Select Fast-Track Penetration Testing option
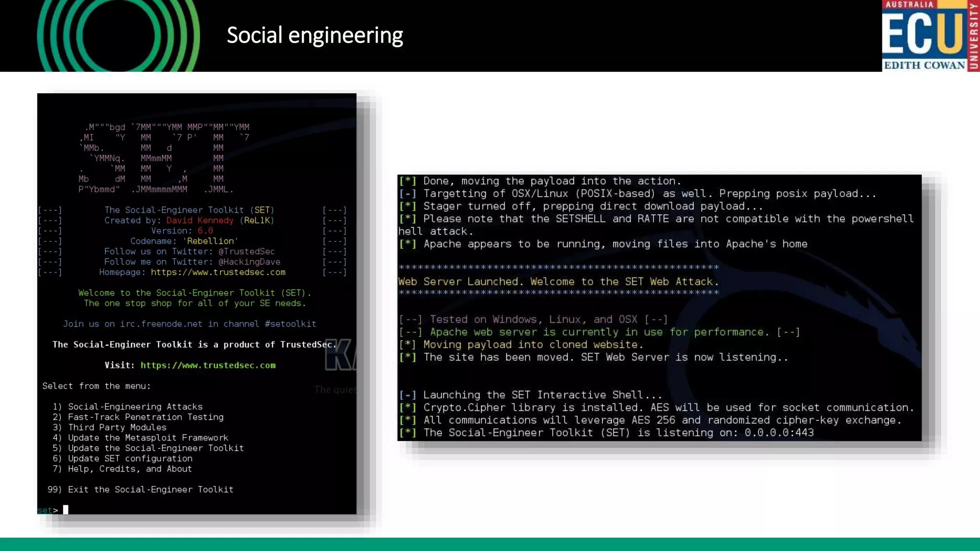The width and height of the screenshot is (980, 551). point(145,417)
